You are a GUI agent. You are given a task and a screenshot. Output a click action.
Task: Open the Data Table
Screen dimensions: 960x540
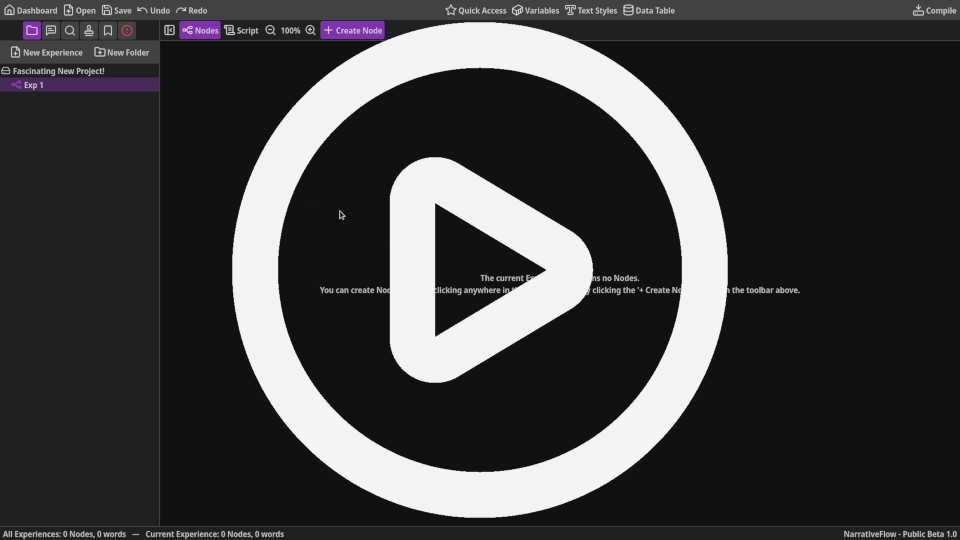coord(649,10)
